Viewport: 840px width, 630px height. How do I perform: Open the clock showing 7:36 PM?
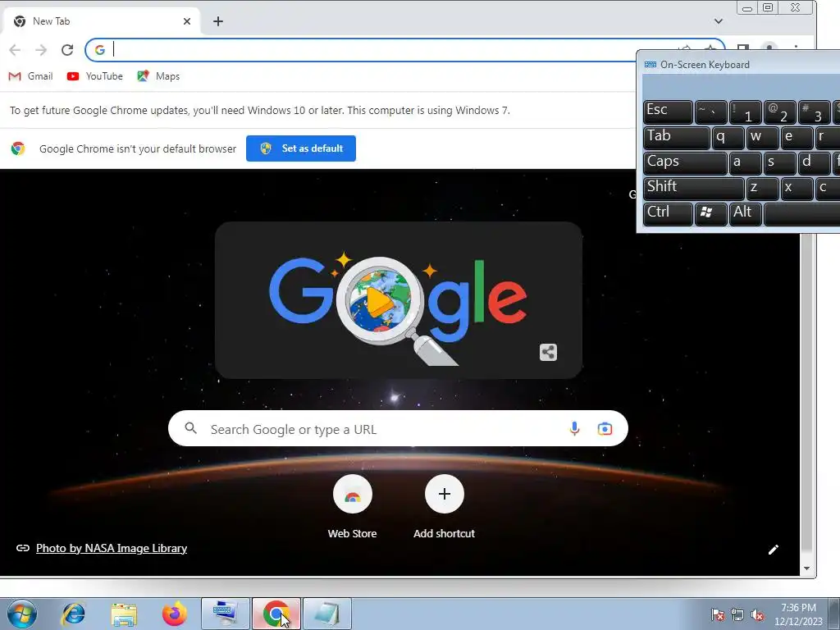coord(798,614)
